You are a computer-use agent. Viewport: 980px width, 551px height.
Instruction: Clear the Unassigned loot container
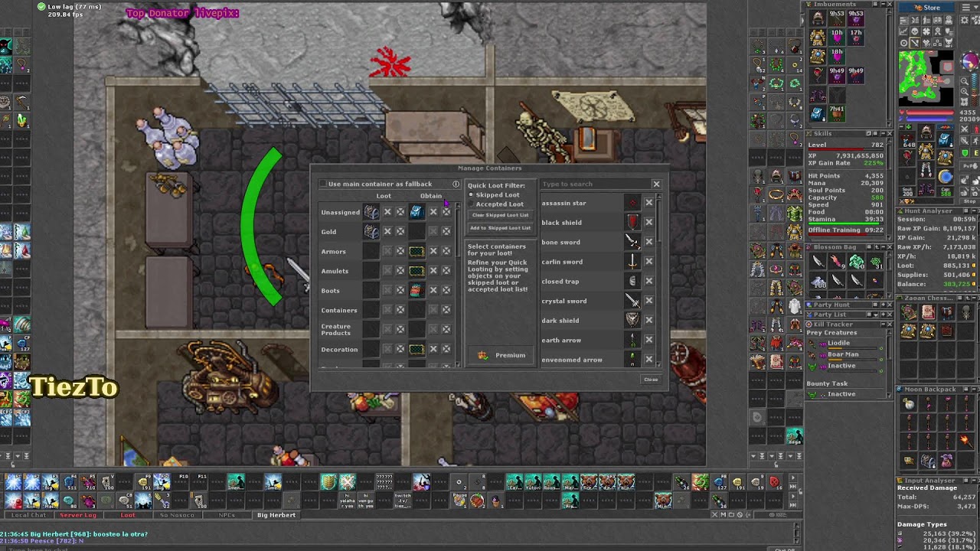click(x=387, y=212)
